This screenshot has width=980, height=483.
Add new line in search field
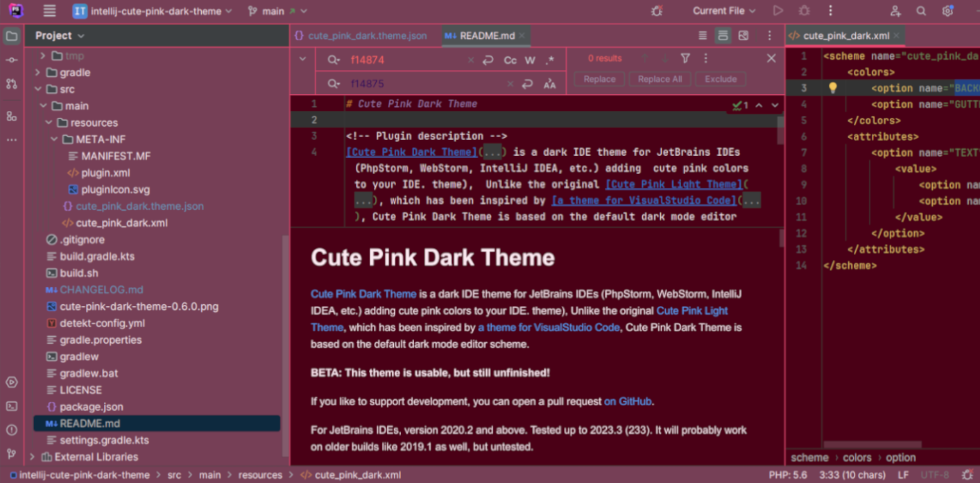click(x=488, y=60)
